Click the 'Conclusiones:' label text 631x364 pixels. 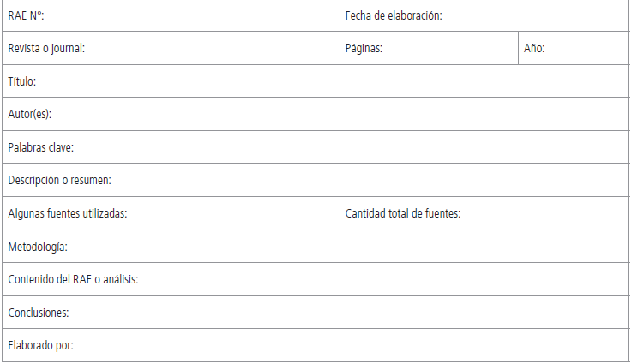pos(38,313)
